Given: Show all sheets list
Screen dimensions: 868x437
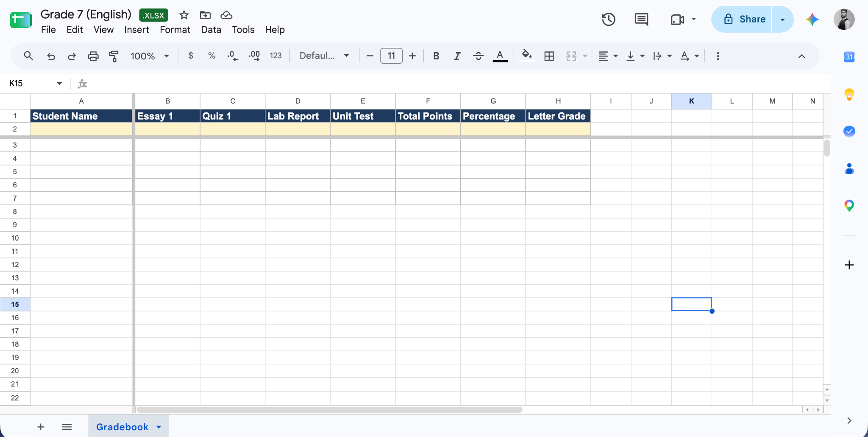Looking at the screenshot, I should 67,427.
